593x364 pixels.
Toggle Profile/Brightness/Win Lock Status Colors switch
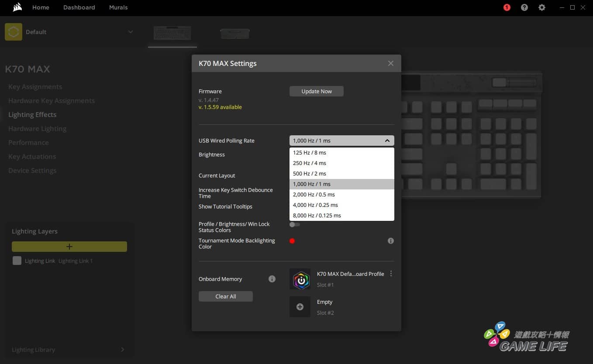295,224
